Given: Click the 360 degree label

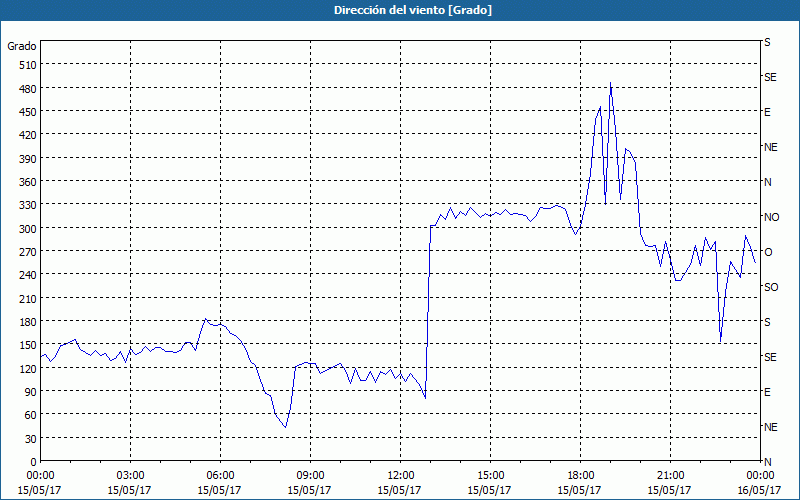Looking at the screenshot, I should (28, 182).
